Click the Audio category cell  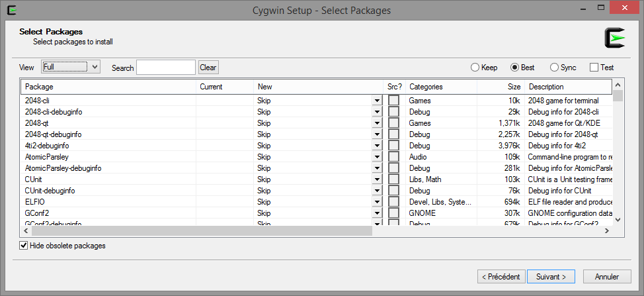pyautogui.click(x=418, y=157)
